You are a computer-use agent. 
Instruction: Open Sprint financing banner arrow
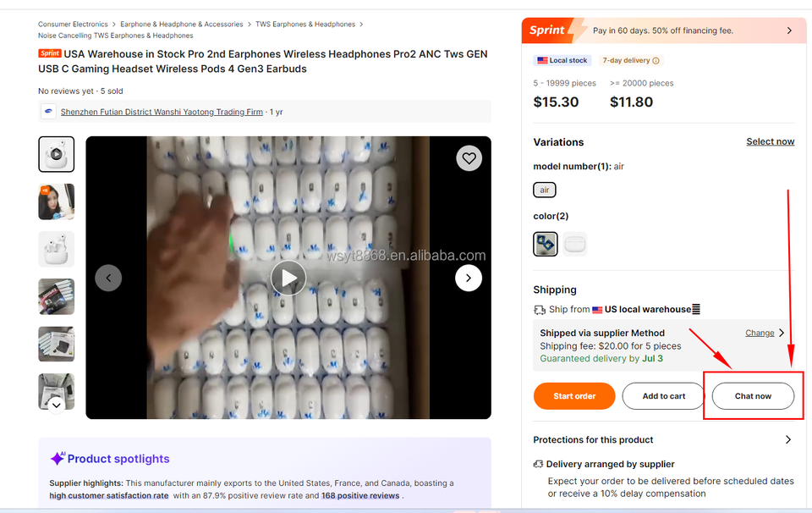pos(789,30)
